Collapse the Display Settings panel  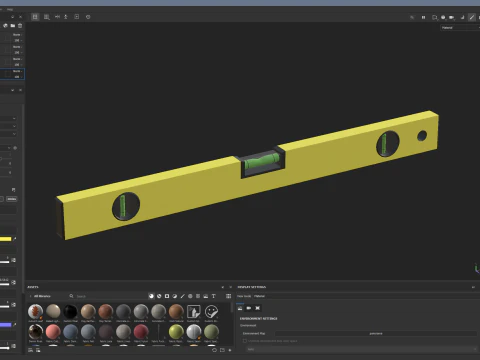pos(473,287)
